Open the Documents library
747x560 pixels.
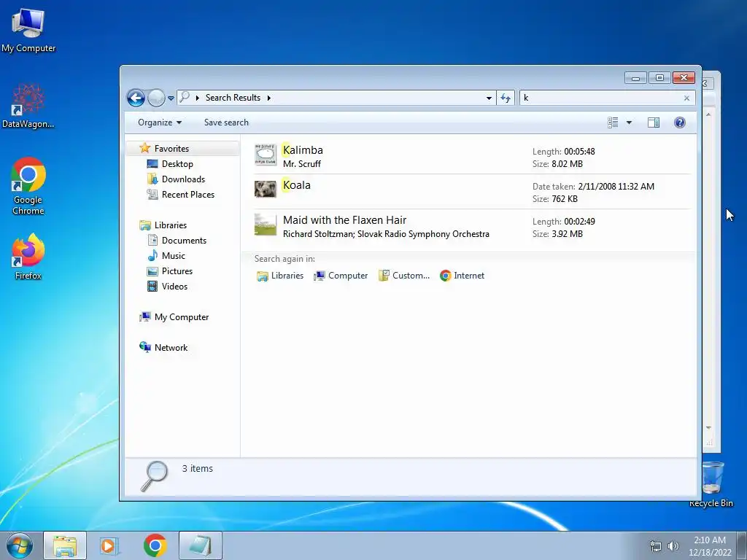tap(184, 241)
